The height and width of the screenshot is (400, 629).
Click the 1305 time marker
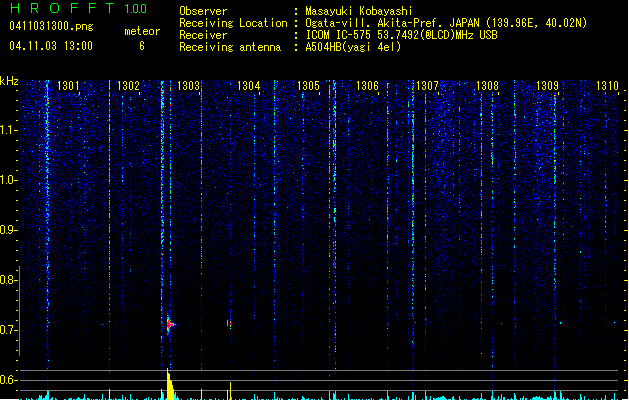coord(308,85)
